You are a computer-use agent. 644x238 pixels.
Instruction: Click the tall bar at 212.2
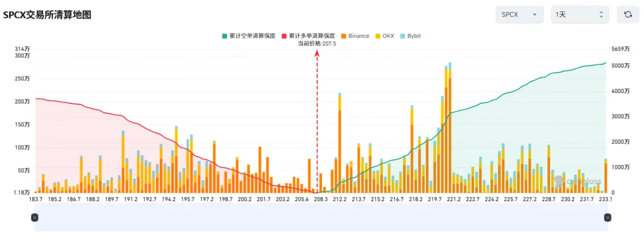(x=340, y=143)
